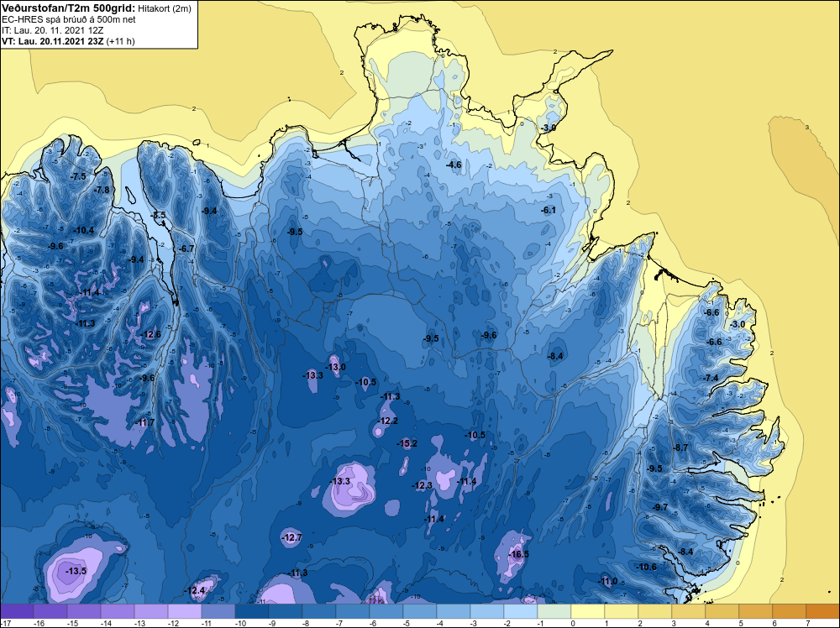Click the orange legend swatch above the 7 label

[x=823, y=611]
